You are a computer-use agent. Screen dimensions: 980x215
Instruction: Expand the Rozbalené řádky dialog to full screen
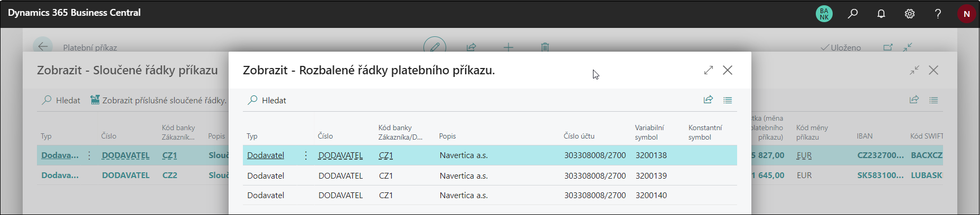(x=709, y=70)
